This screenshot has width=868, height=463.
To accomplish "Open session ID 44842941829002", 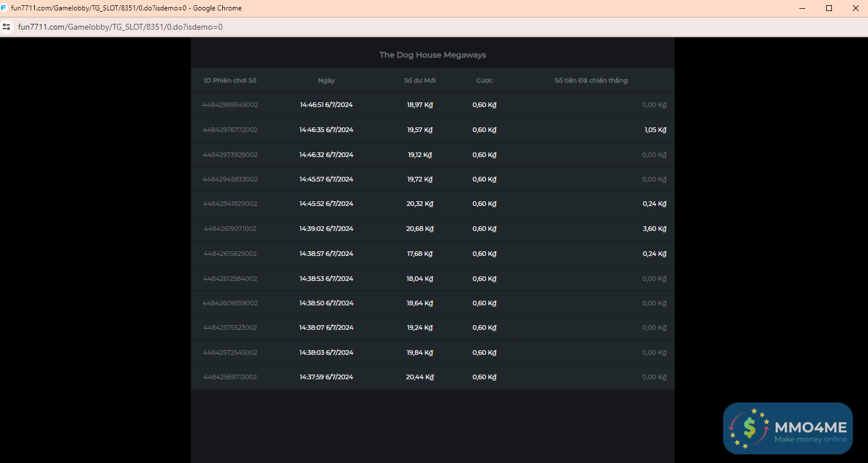I will 230,204.
